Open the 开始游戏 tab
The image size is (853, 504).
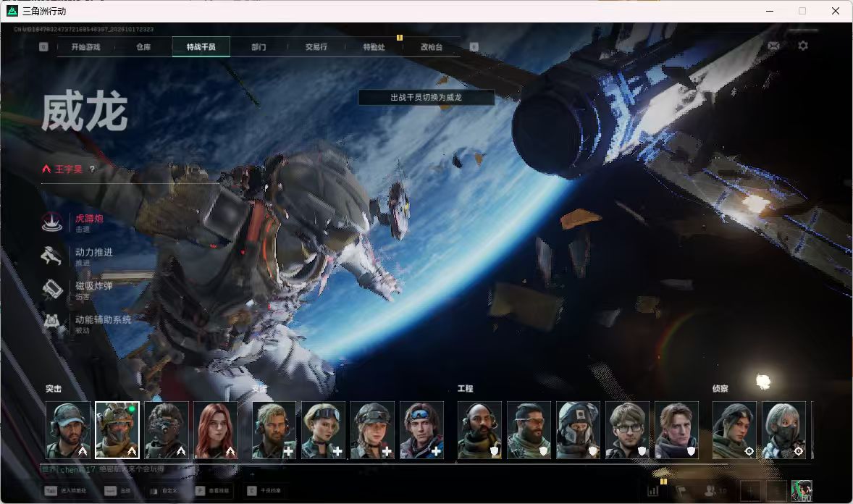point(86,47)
